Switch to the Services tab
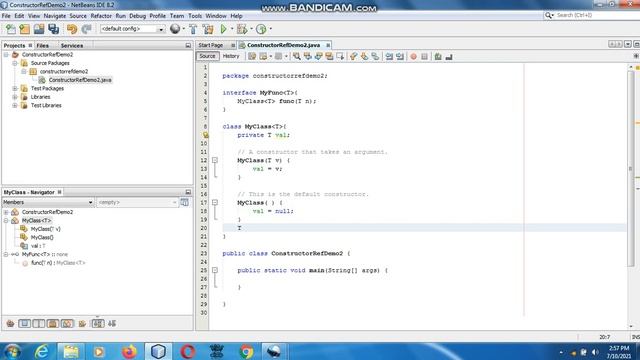This screenshot has width=640, height=360. point(72,46)
